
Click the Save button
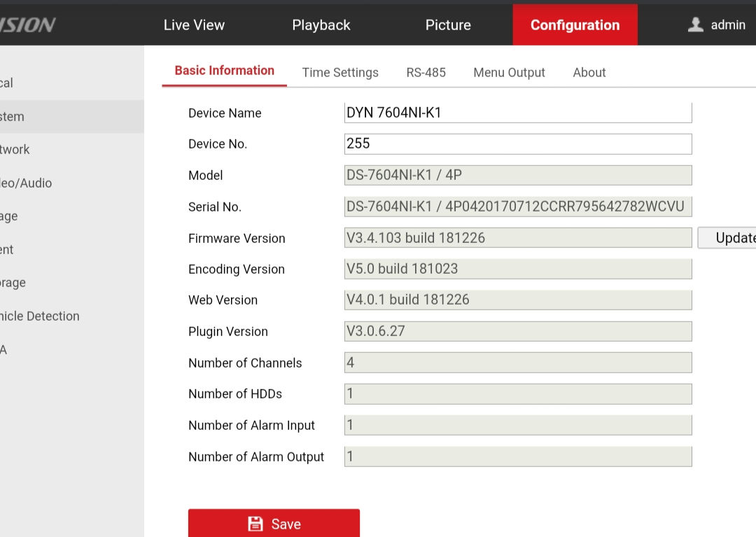coord(274,523)
